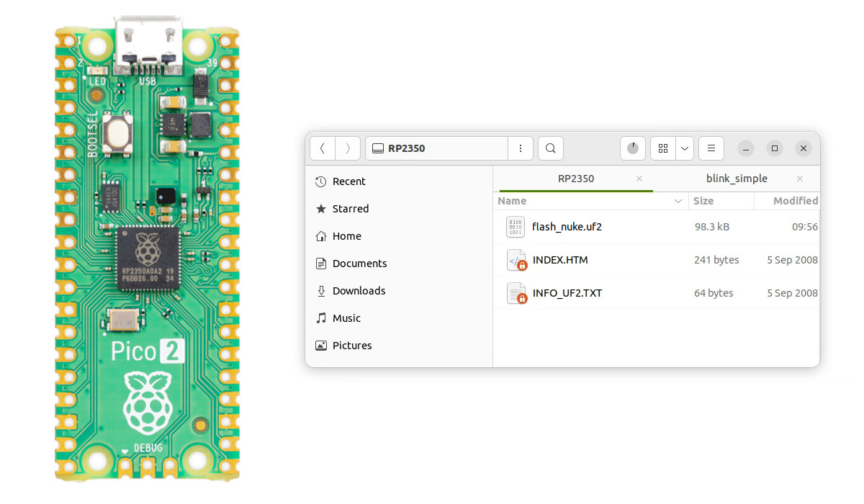Click the document icon beside Documents
The height and width of the screenshot is (504, 864).
pyautogui.click(x=321, y=264)
